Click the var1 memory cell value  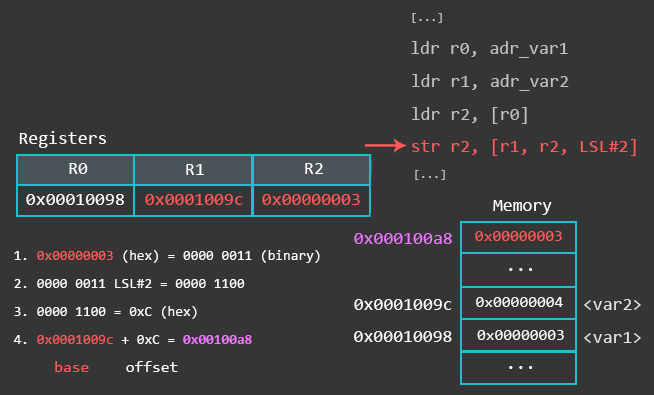pos(518,335)
